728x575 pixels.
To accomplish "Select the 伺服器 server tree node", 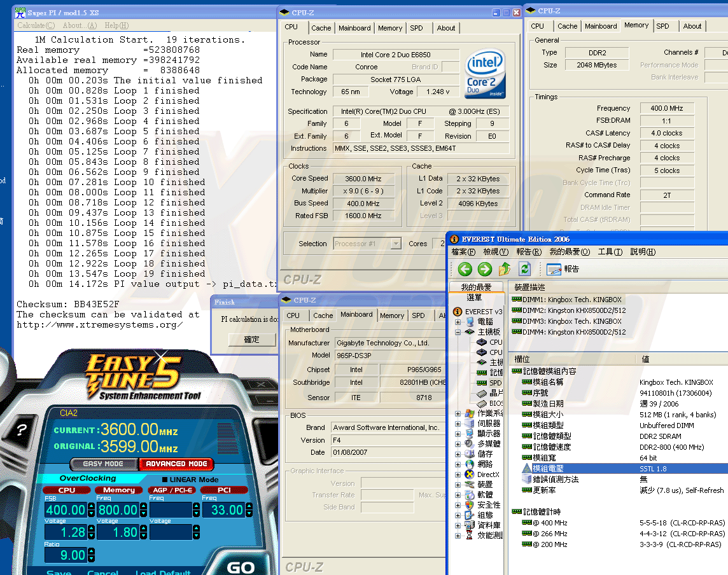I will [483, 423].
